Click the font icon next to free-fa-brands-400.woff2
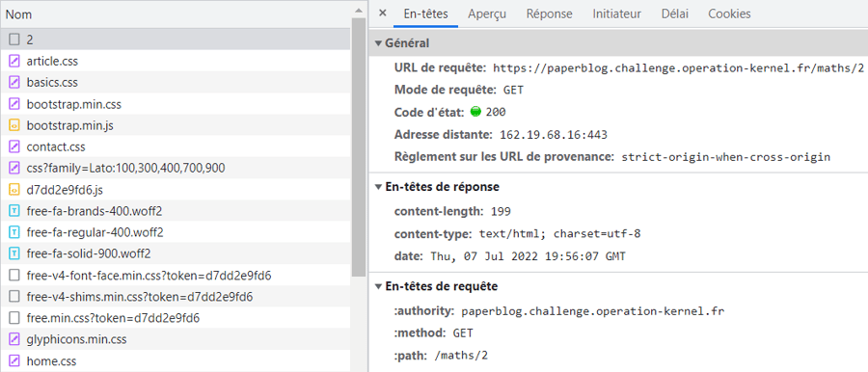The image size is (868, 372). 14,211
